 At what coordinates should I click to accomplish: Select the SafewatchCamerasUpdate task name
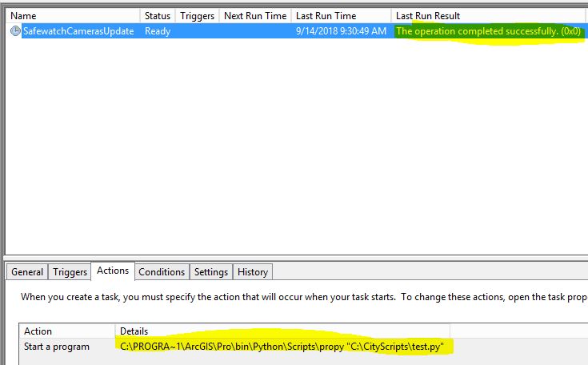78,31
